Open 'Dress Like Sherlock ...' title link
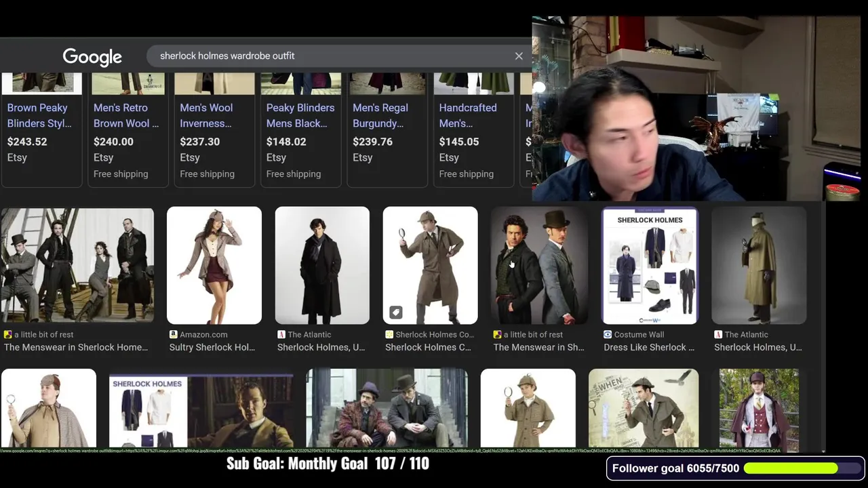The height and width of the screenshot is (488, 868). coord(649,347)
